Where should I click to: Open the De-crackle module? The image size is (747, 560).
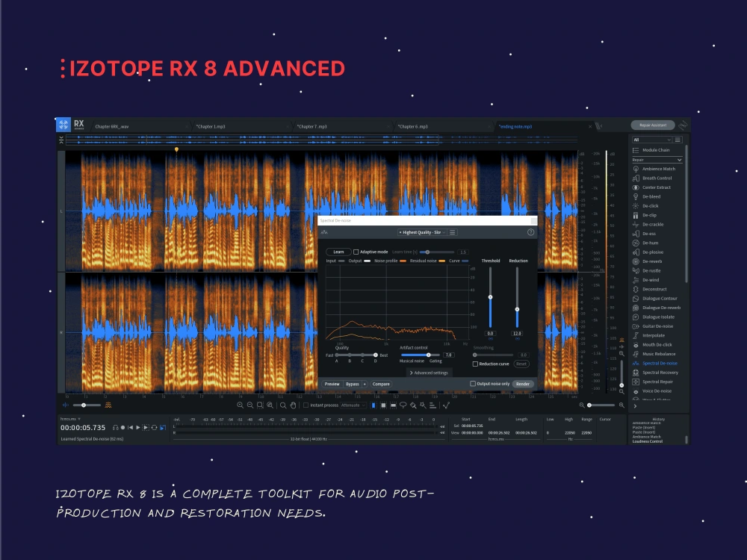(x=648, y=224)
